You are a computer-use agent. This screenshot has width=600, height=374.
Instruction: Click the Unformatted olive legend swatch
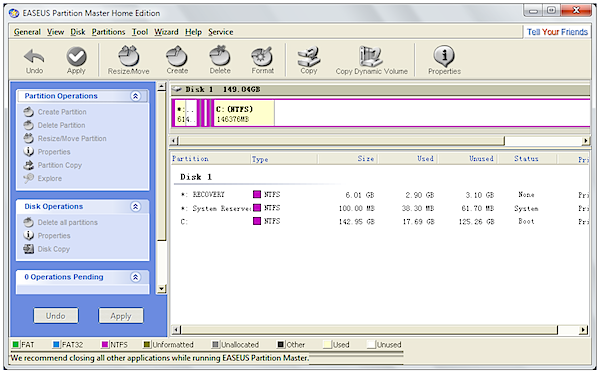(147, 345)
